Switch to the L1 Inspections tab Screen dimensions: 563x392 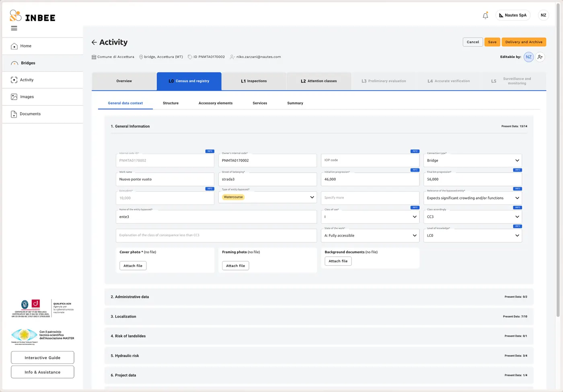coord(254,81)
